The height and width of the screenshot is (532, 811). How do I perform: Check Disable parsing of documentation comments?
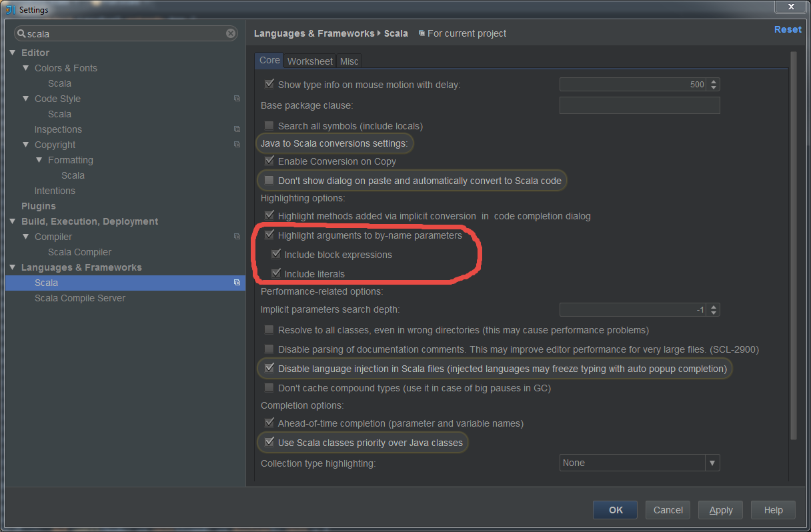269,349
